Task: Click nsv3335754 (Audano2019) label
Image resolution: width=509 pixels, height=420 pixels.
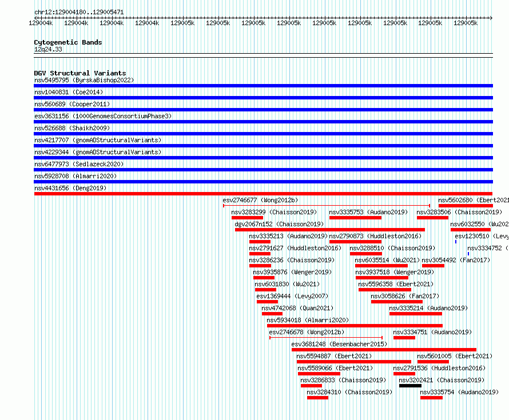Action: click(459, 392)
